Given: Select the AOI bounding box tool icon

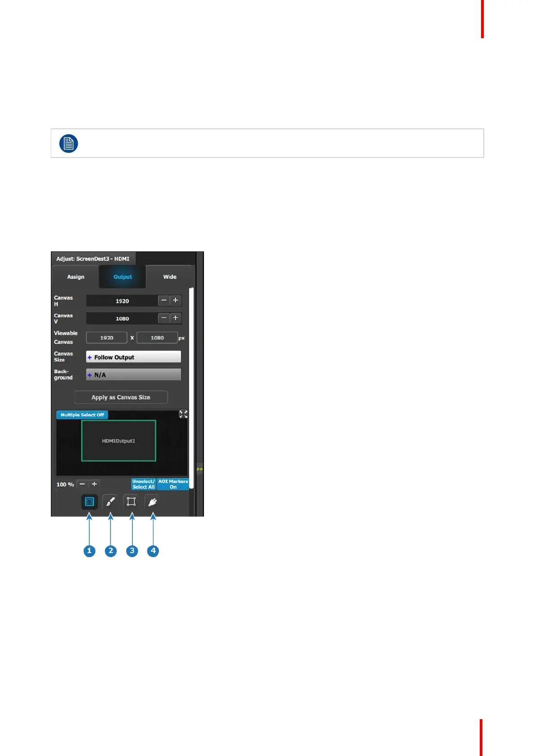Looking at the screenshot, I should pos(131,501).
